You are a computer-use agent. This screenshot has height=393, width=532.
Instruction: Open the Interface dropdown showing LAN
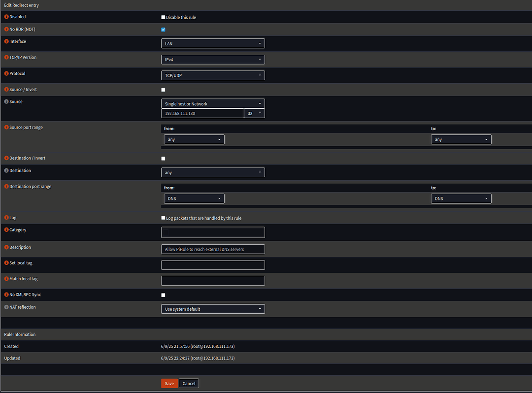(x=213, y=43)
